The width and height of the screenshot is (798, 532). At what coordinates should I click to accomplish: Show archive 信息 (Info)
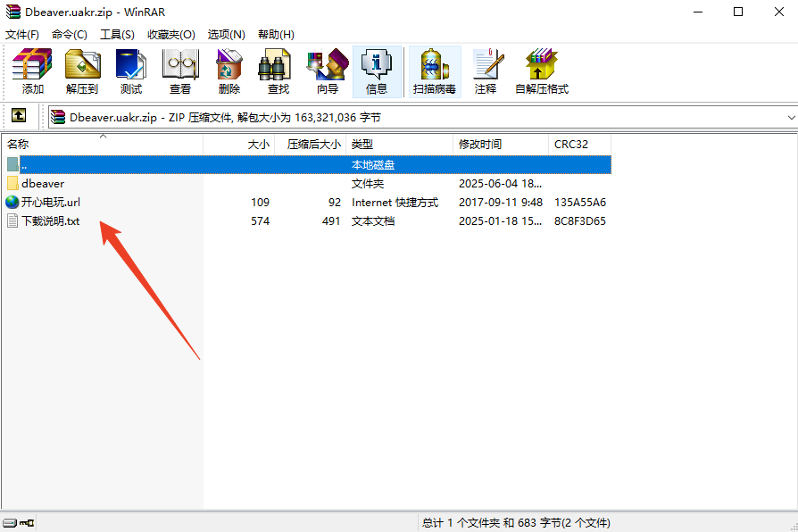click(377, 71)
